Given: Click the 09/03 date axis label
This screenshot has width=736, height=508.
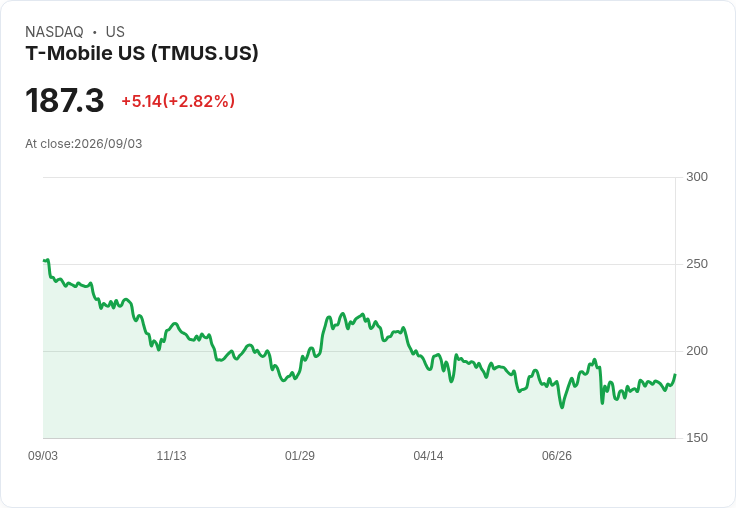Looking at the screenshot, I should coord(43,456).
